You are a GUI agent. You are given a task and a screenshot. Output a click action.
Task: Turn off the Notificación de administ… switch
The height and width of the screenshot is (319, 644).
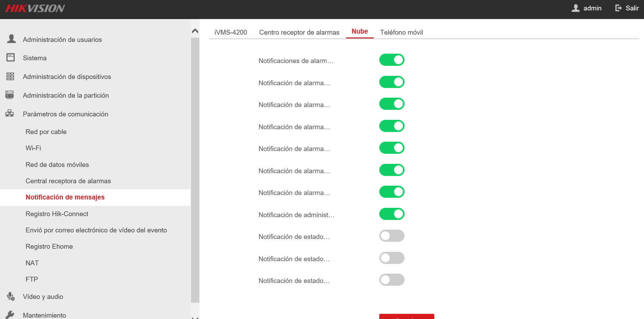(x=392, y=214)
